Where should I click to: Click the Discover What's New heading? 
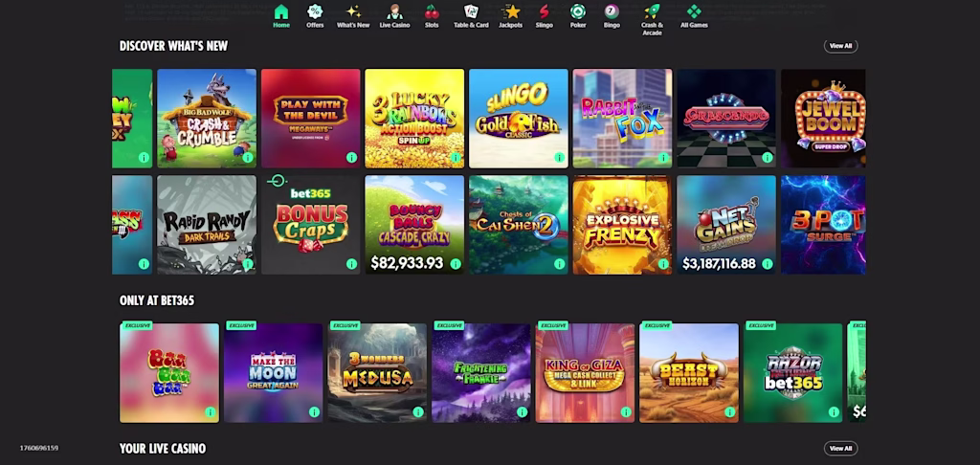(174, 46)
